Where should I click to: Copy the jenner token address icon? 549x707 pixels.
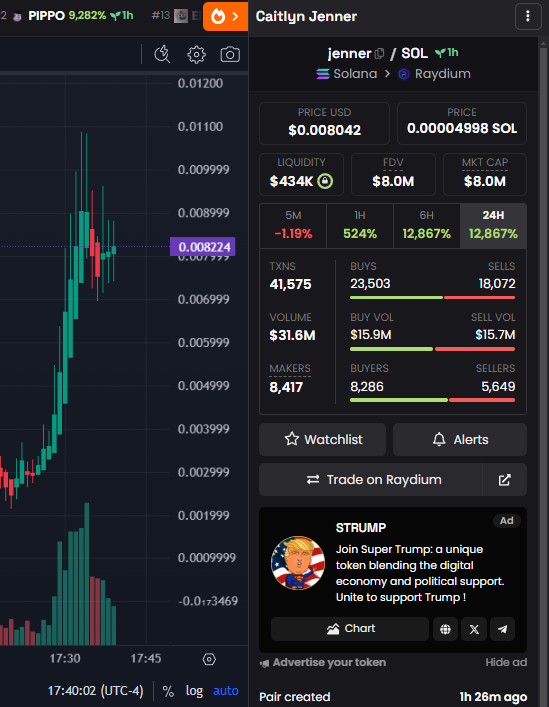click(x=380, y=54)
